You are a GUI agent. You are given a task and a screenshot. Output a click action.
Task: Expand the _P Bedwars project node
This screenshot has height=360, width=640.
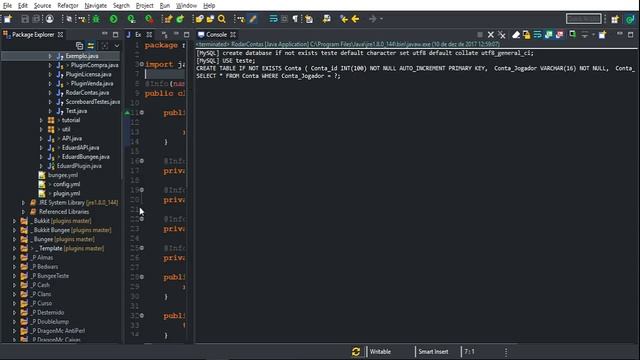click(x=14, y=267)
